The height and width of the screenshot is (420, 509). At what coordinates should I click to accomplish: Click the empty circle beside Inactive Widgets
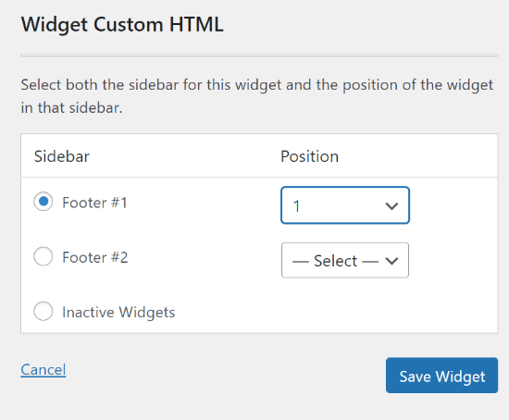[x=43, y=311]
